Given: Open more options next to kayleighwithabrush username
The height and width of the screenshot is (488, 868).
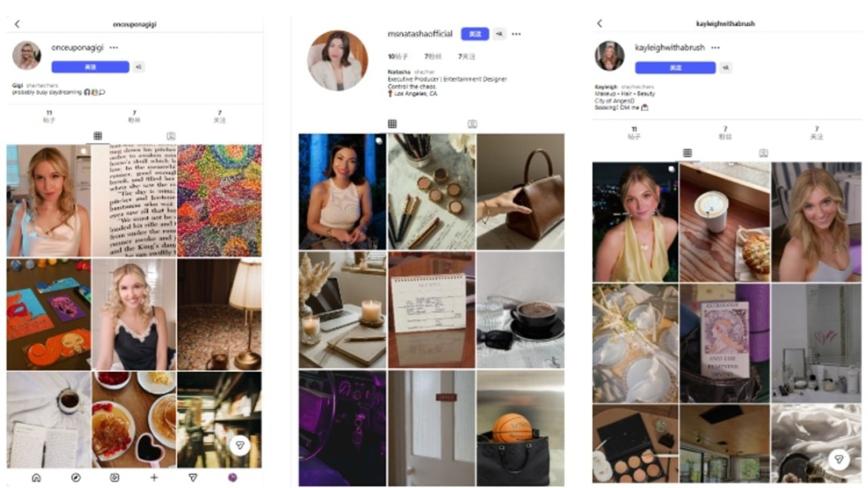Looking at the screenshot, I should 714,48.
